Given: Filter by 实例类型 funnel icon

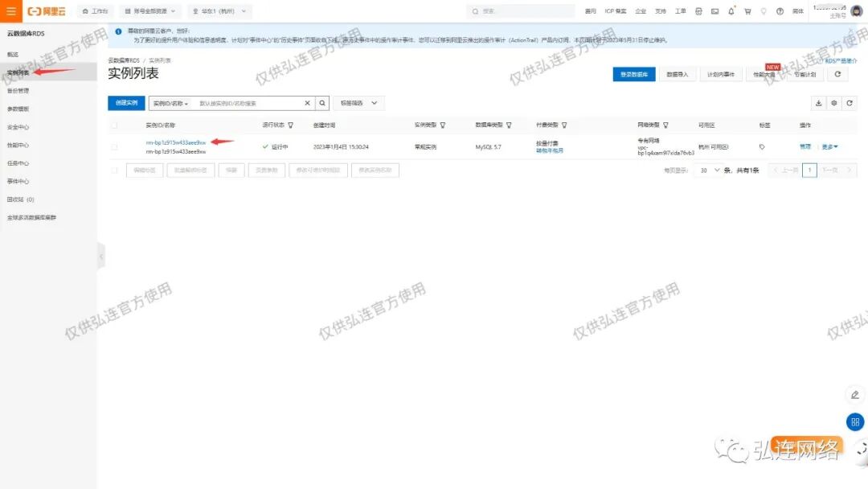Looking at the screenshot, I should [x=443, y=125].
